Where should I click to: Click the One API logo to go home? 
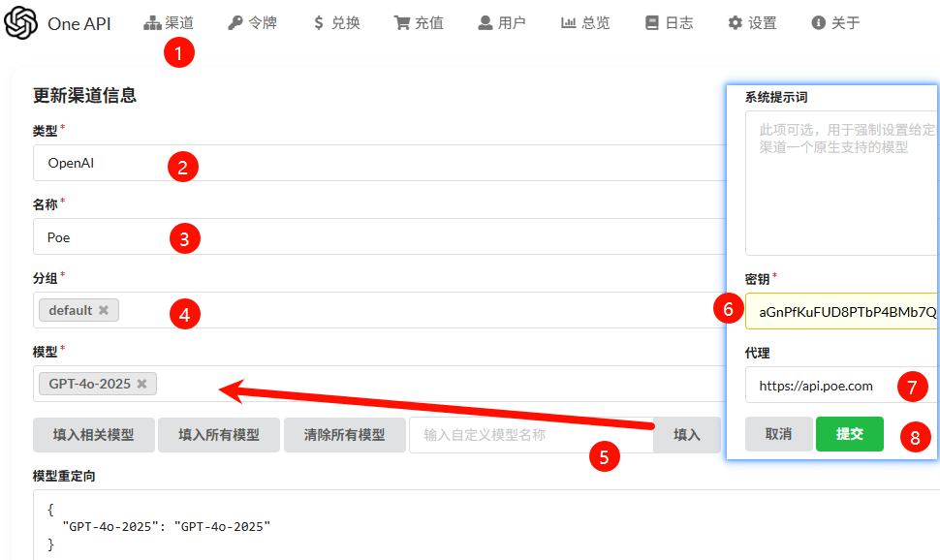coord(60,21)
